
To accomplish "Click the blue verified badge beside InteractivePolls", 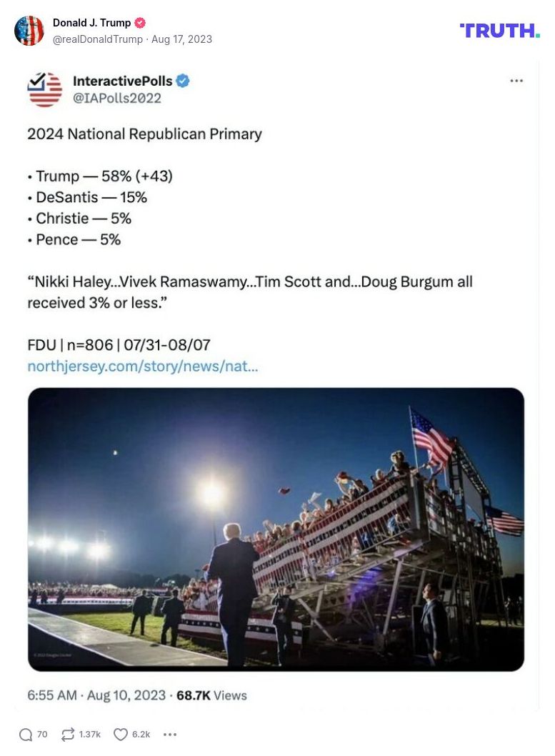I will click(184, 81).
